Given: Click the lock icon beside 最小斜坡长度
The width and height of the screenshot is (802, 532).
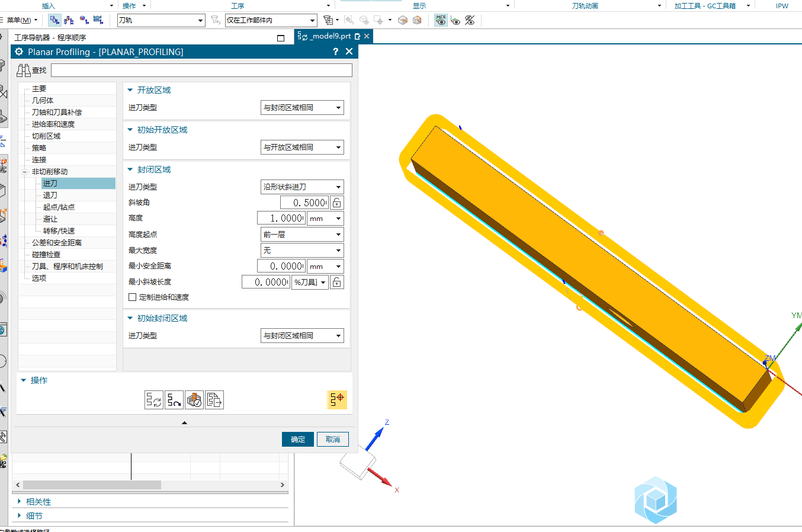Looking at the screenshot, I should 336,282.
